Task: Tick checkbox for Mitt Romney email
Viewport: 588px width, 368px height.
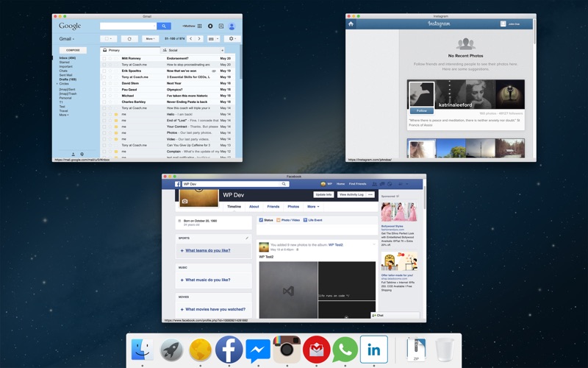Action: point(104,59)
